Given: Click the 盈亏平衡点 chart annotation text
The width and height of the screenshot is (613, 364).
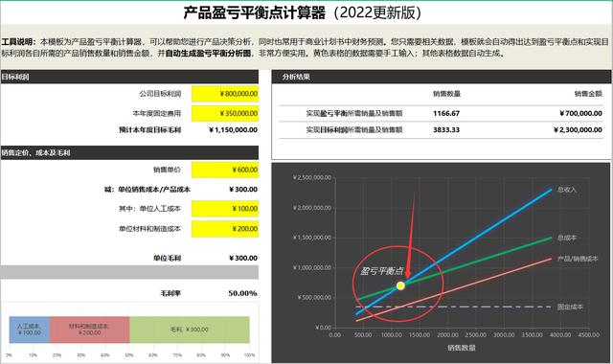Looking at the screenshot, I should pos(381,271).
